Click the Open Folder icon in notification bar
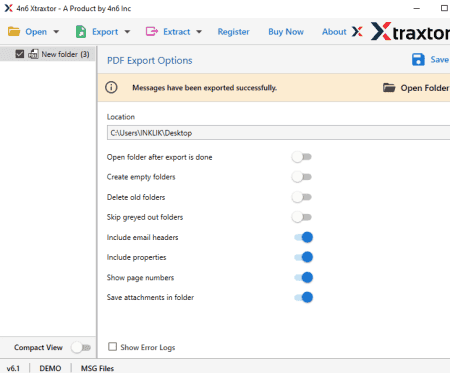This screenshot has width=450, height=373. (x=389, y=88)
